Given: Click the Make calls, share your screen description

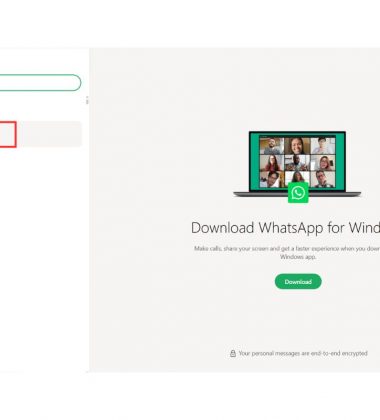Looking at the screenshot, I should click(x=287, y=253).
